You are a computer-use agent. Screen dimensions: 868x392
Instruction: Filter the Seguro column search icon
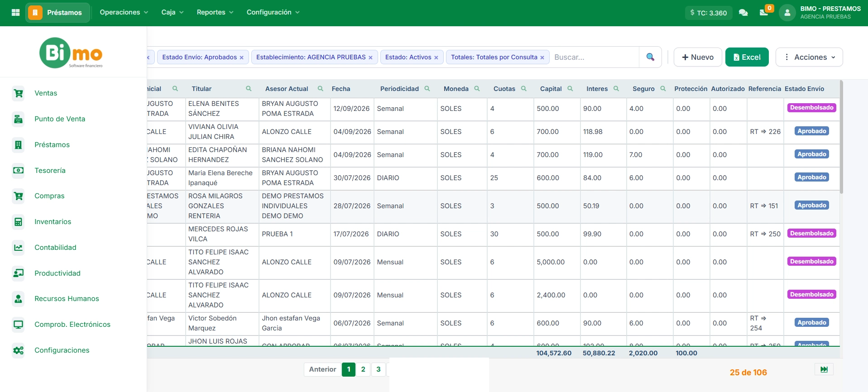coord(663,89)
